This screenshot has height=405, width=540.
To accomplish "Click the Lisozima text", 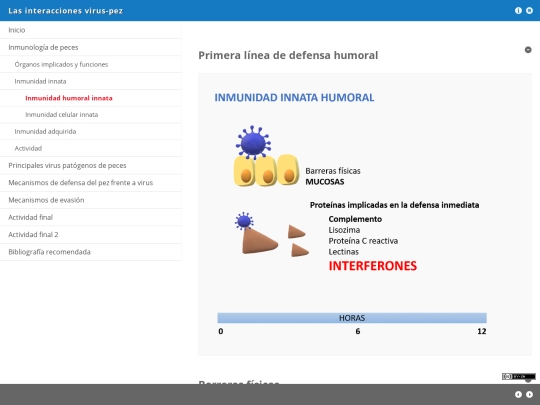I will pyautogui.click(x=344, y=230).
